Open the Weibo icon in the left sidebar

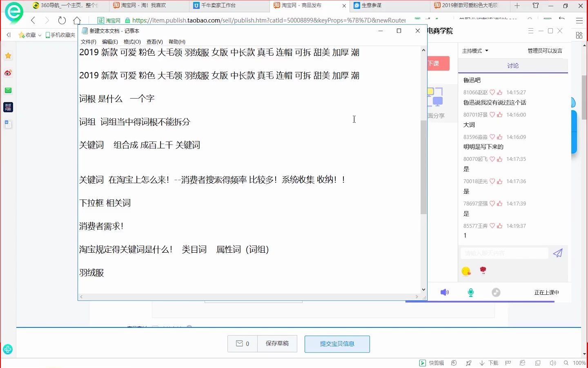pyautogui.click(x=8, y=73)
